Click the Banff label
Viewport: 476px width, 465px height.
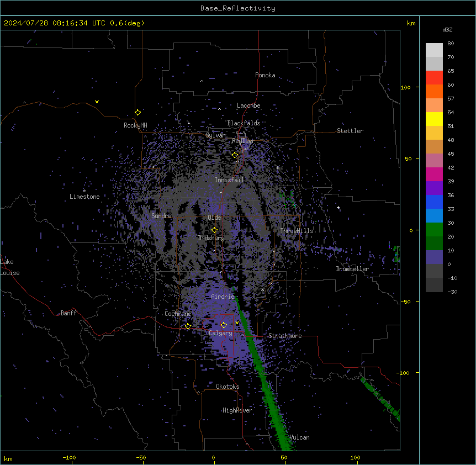pyautogui.click(x=68, y=313)
